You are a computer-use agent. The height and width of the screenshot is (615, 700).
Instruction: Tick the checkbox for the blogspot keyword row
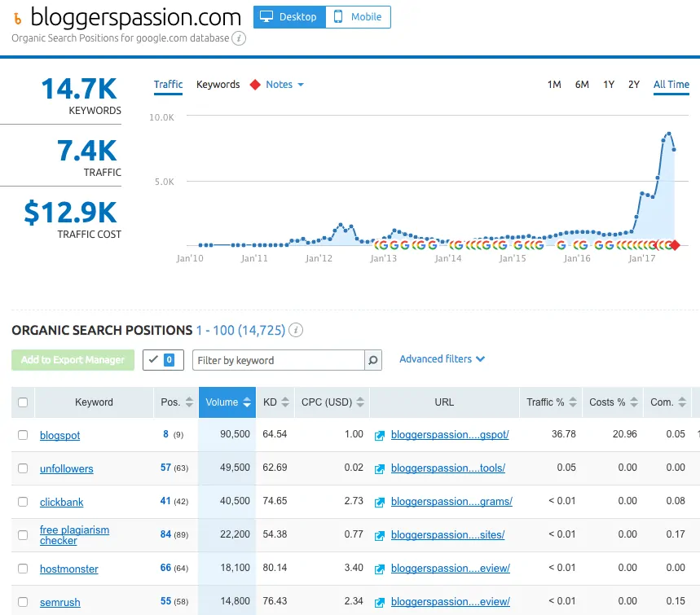pos(23,435)
